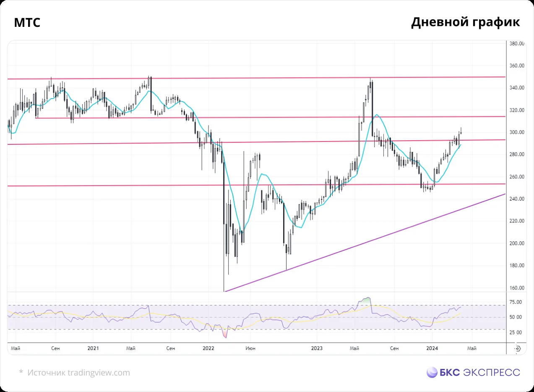
Task: Open the chart settings gear icon
Action: [x=518, y=348]
